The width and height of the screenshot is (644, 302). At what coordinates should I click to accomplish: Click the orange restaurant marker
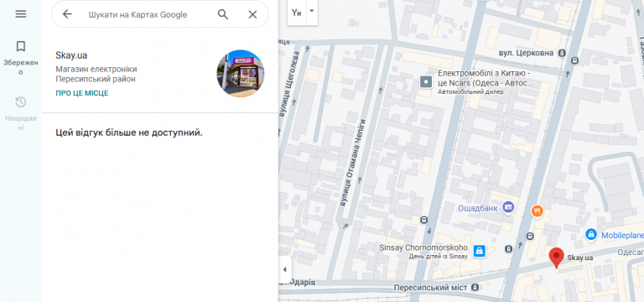pos(537,211)
